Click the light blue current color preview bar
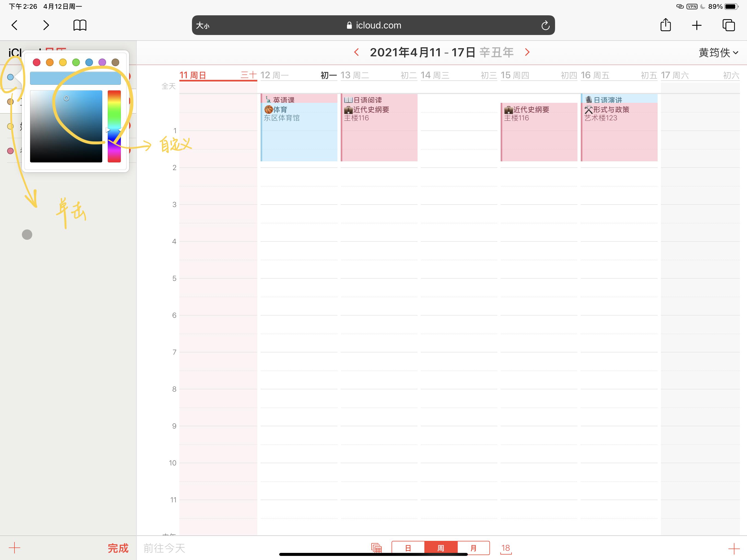Image resolution: width=747 pixels, height=560 pixels. tap(75, 78)
